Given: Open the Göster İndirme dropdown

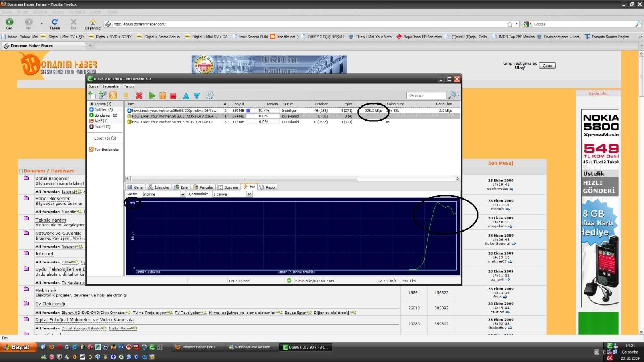Looking at the screenshot, I should click(163, 194).
